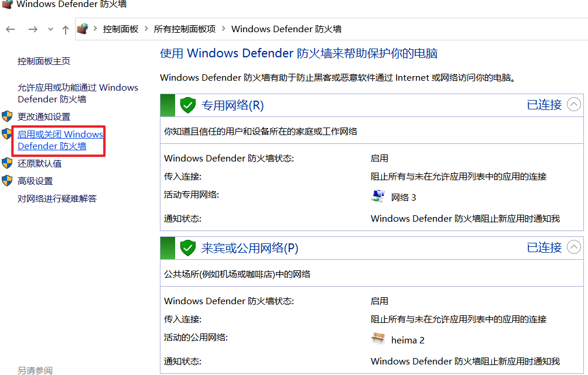588x375 pixels.
Task: Click the 来宾或公用网络(P) header title
Action: tap(249, 248)
